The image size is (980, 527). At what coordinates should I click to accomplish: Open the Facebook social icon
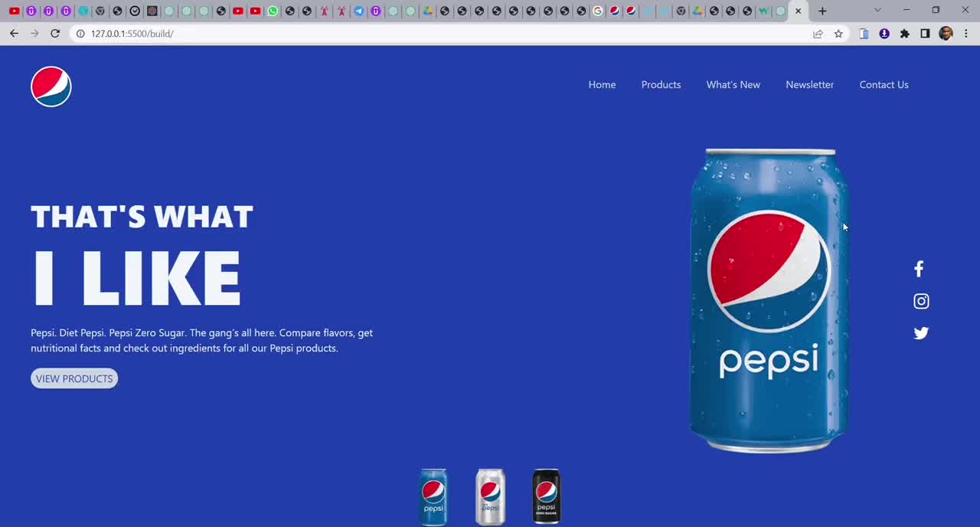pos(919,269)
